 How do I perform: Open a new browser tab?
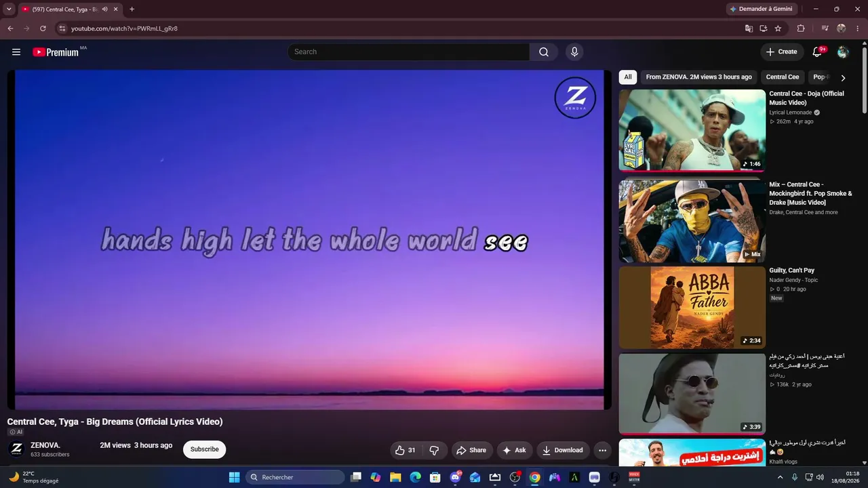[x=132, y=9]
